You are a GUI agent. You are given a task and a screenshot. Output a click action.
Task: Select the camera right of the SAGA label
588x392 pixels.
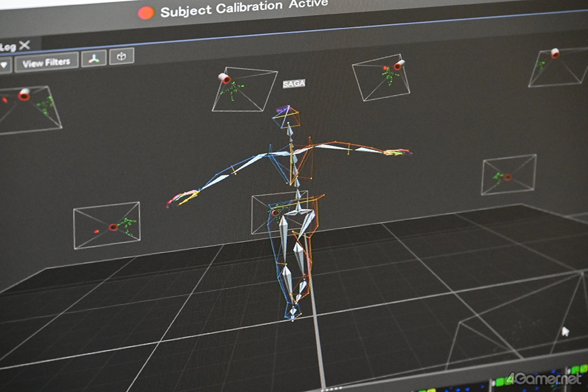point(399,65)
